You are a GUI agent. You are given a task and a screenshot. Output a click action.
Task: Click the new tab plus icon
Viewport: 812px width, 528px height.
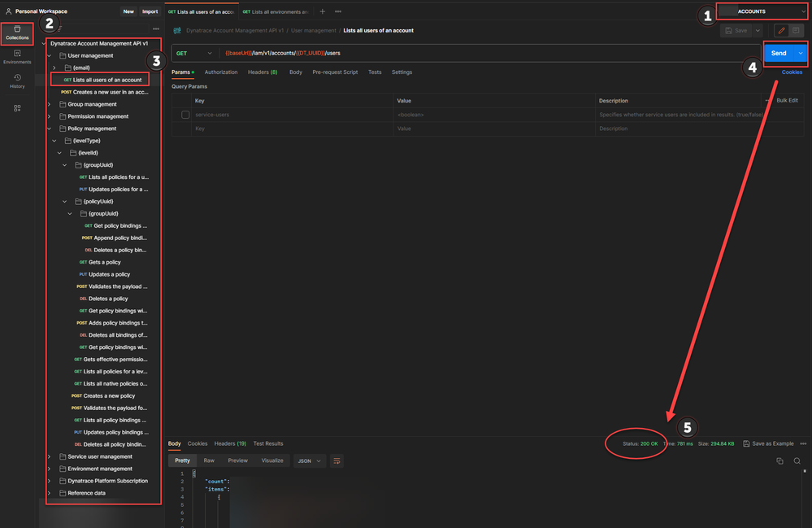tap(322, 11)
